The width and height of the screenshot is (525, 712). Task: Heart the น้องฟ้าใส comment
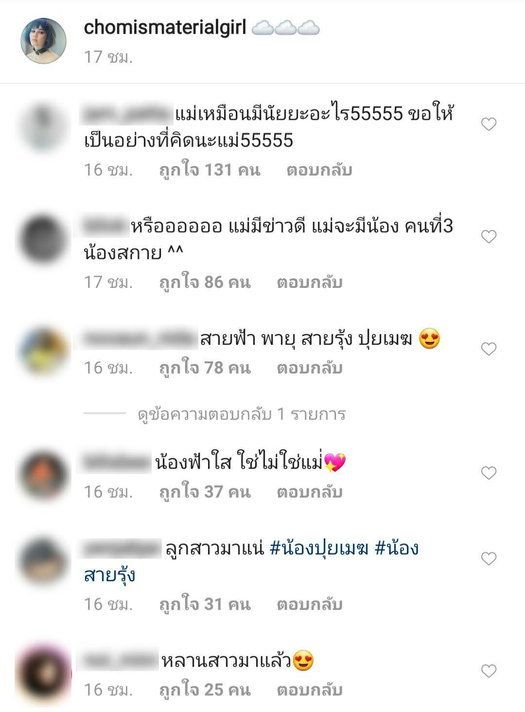point(489,473)
